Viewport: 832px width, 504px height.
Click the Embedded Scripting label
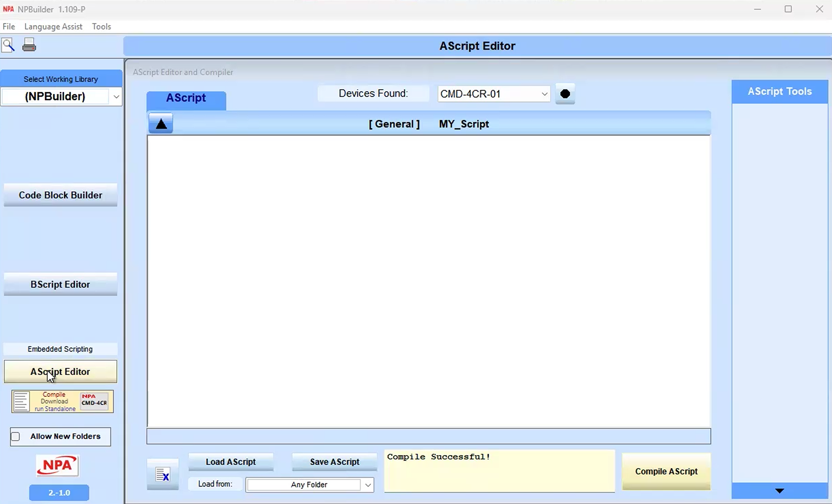60,349
